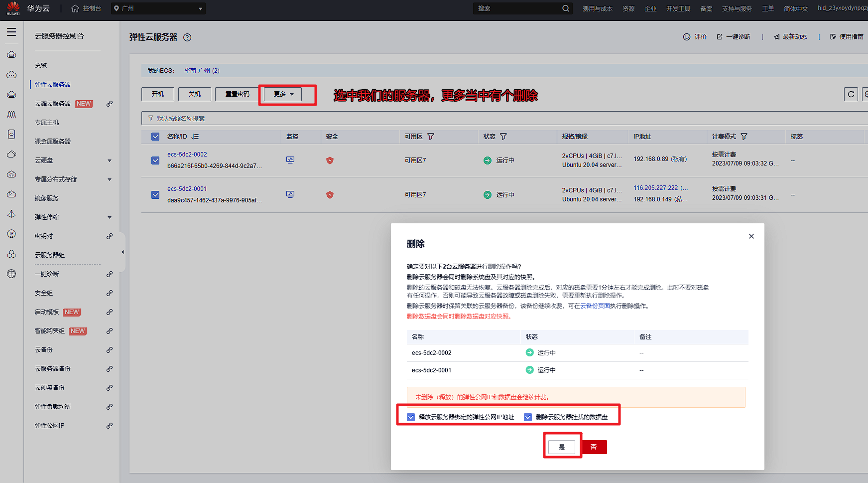Open 支持与服务 top menu
Screen dimensions: 868x483
(x=737, y=9)
